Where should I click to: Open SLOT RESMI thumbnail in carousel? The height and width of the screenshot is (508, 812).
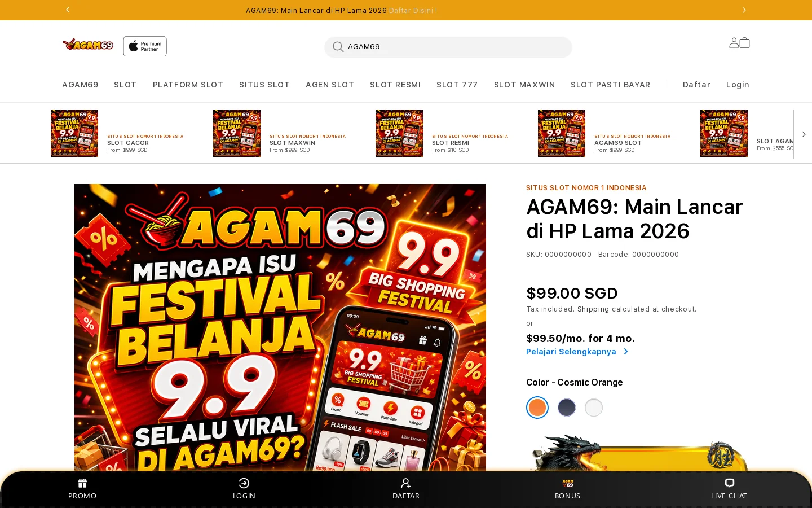(x=399, y=133)
